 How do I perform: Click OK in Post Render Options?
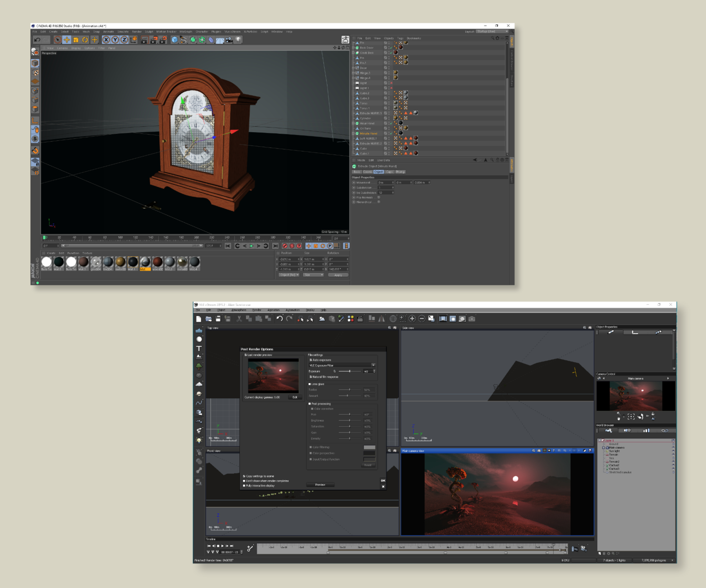click(383, 481)
